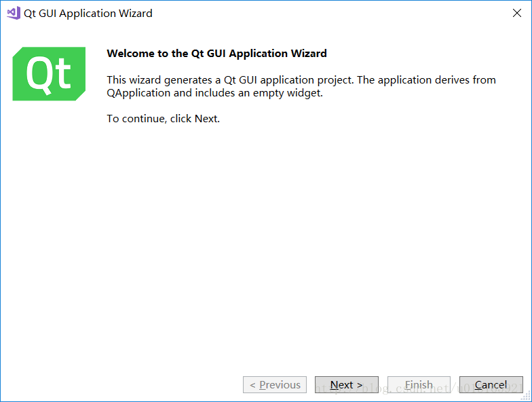Close the Qt GUI Application Wizard window
Screen dimensions: 532x402
click(x=516, y=13)
